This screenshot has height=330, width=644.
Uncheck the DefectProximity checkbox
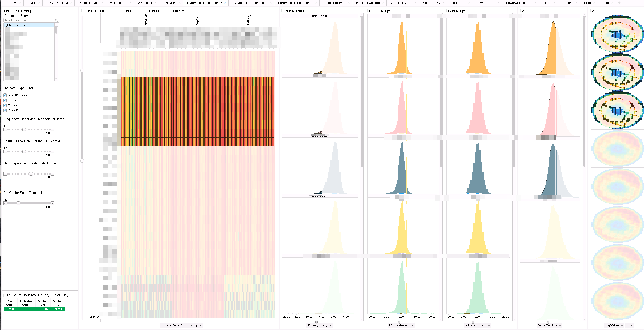(5, 95)
